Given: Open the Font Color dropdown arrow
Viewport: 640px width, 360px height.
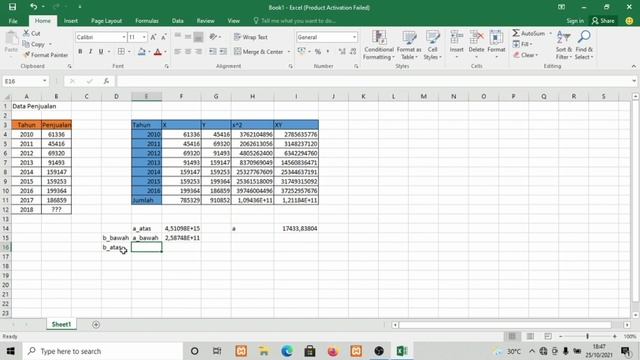Looking at the screenshot, I should pos(165,52).
